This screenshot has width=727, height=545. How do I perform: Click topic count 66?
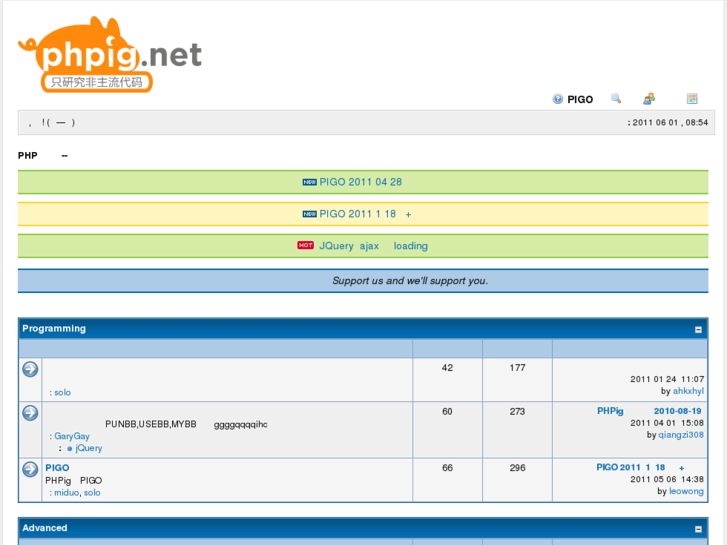pyautogui.click(x=447, y=468)
